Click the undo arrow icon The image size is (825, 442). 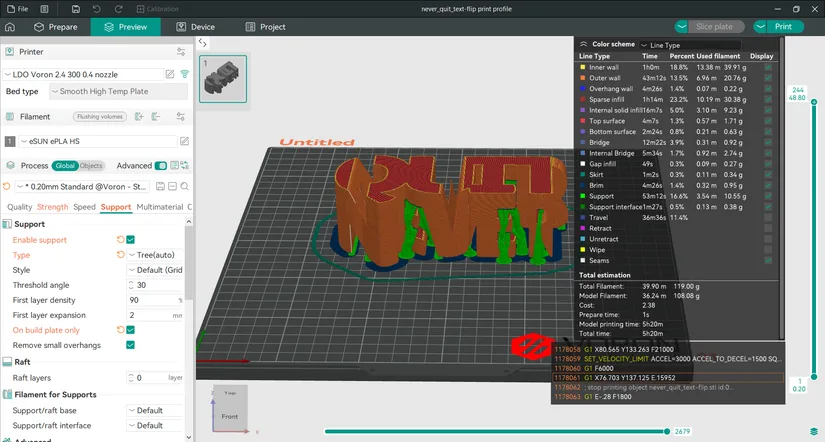click(97, 9)
